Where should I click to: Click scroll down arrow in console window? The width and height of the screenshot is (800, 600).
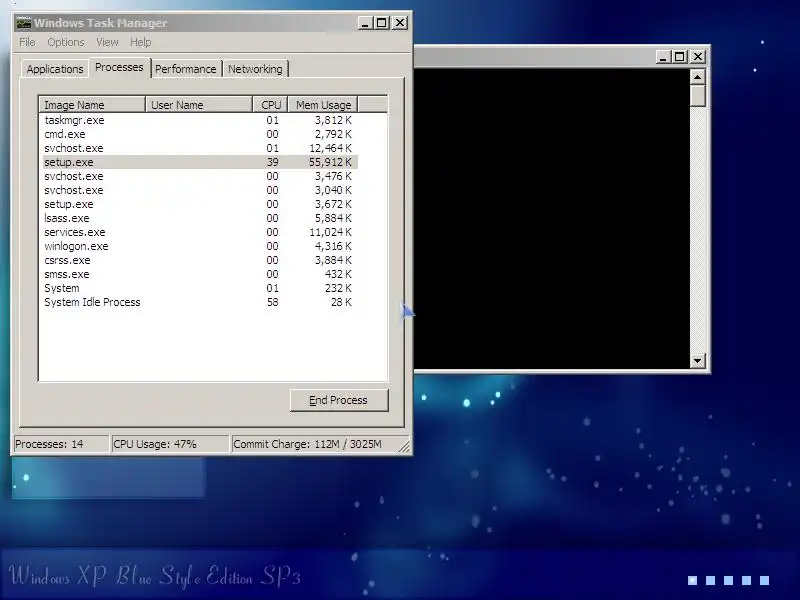click(x=697, y=361)
